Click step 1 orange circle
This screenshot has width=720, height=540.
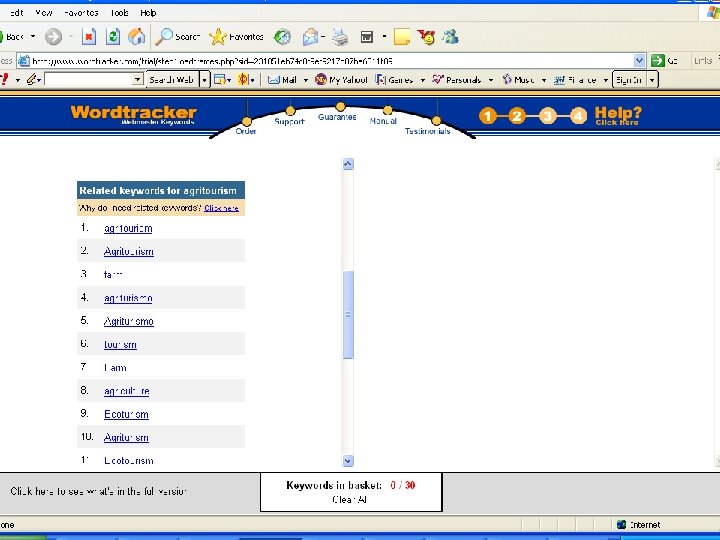click(488, 116)
